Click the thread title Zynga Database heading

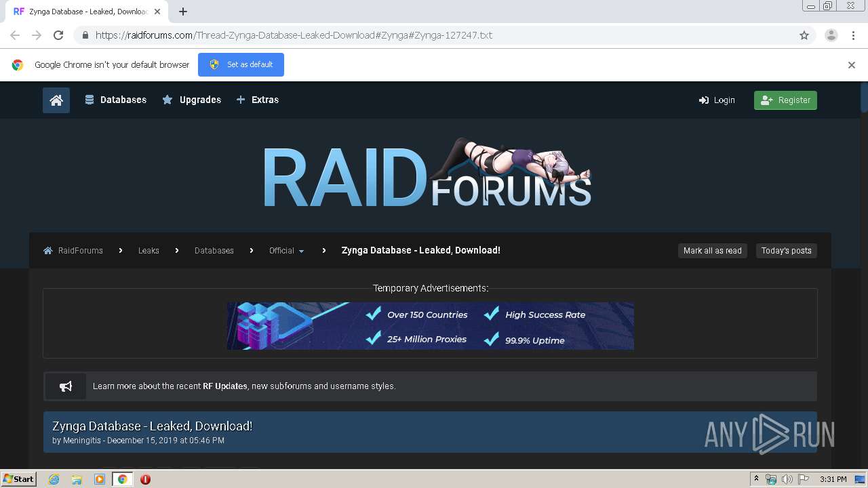point(153,426)
